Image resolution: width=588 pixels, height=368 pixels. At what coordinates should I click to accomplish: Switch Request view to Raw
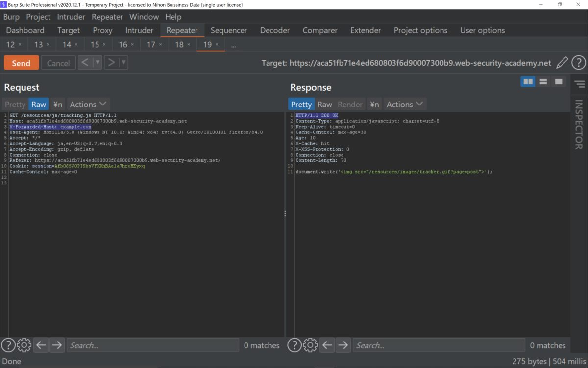[x=39, y=104]
